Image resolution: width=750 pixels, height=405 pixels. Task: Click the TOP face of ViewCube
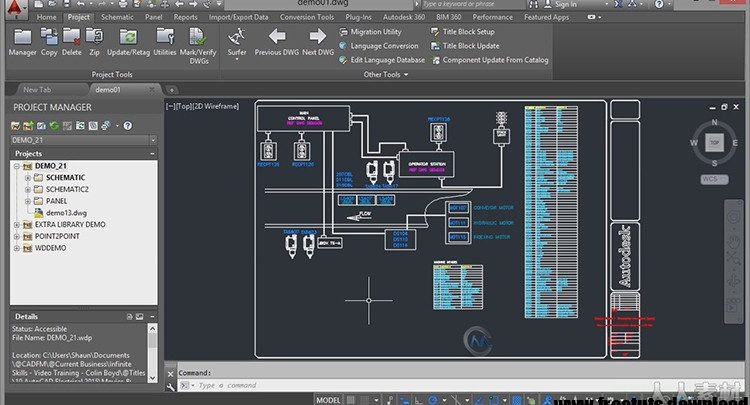(714, 142)
